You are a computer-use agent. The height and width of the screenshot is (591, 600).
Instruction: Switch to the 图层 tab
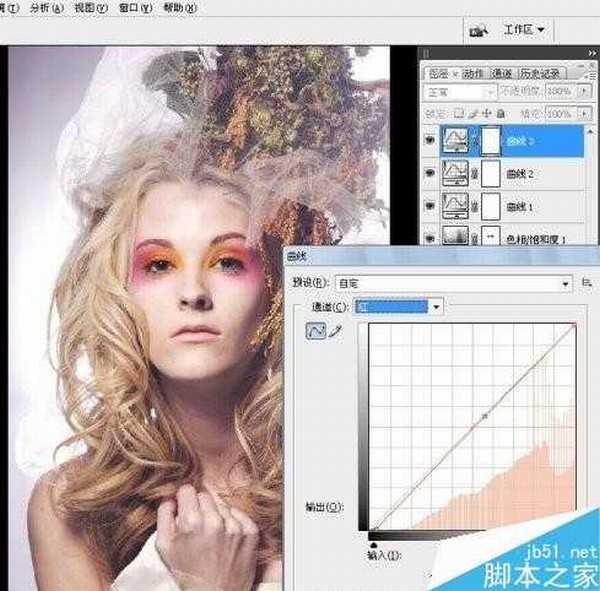[x=438, y=73]
